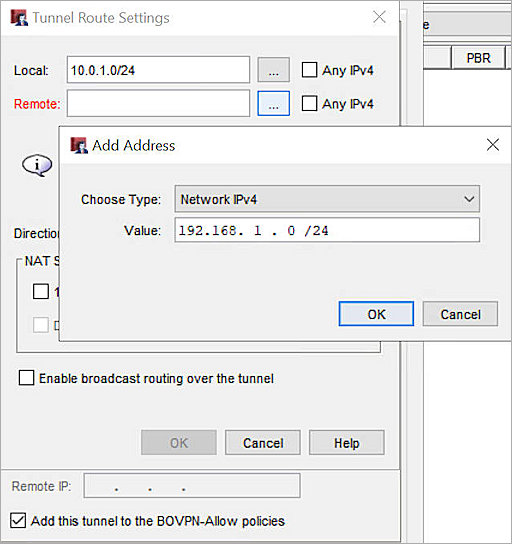Click Cancel in Tunnel Route Settings
The width and height of the screenshot is (512, 544).
pyautogui.click(x=263, y=443)
